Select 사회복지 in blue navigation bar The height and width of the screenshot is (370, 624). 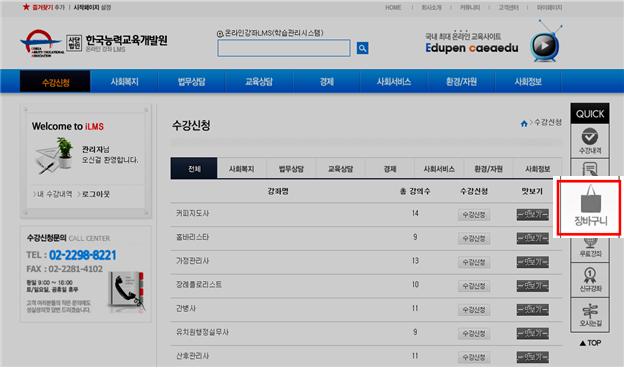click(125, 82)
